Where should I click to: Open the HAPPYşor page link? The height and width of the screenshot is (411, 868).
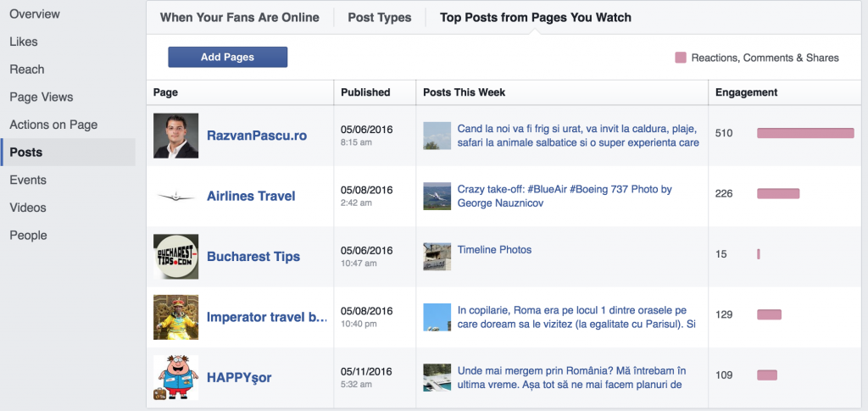point(239,377)
